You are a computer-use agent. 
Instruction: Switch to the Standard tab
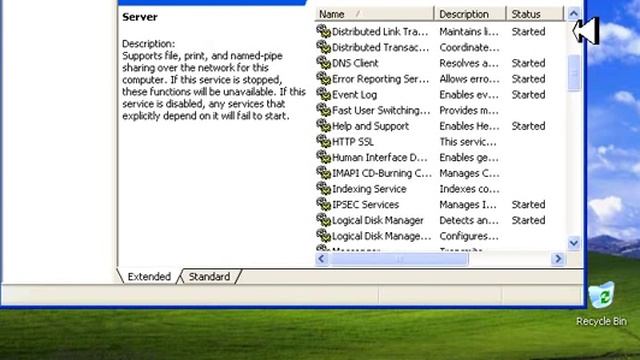coord(209,276)
